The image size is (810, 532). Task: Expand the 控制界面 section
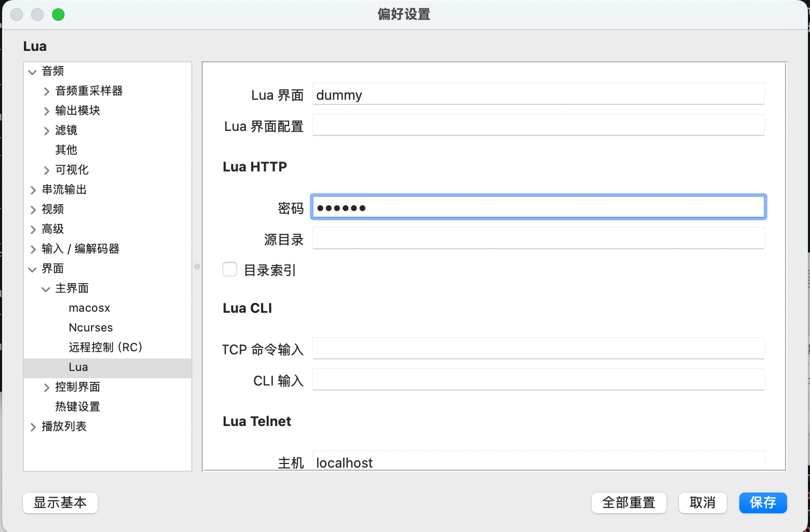[x=46, y=387]
